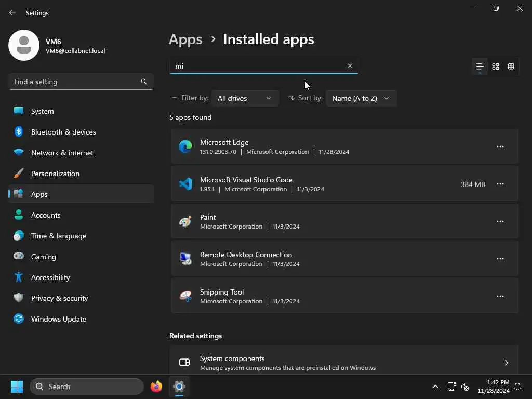The width and height of the screenshot is (532, 399).
Task: Open more options for Remote Desktop Connection
Action: 500,259
